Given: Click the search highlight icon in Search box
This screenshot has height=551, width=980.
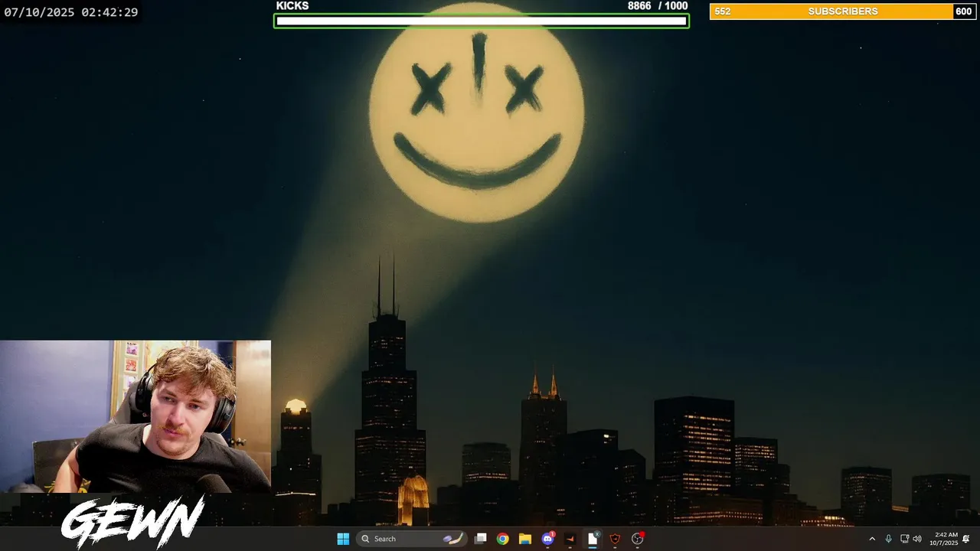Looking at the screenshot, I should 453,539.
